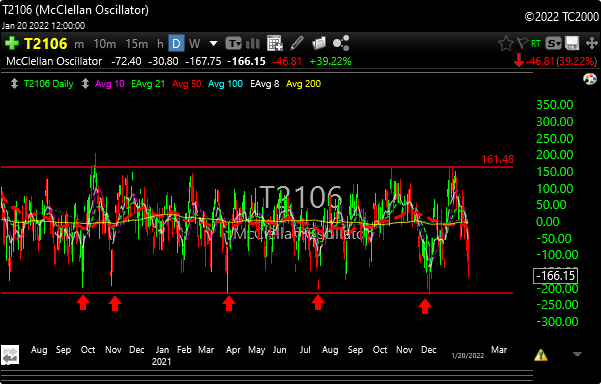Image resolution: width=601 pixels, height=384 pixels.
Task: Select the 15m timeframe
Action: click(x=136, y=44)
